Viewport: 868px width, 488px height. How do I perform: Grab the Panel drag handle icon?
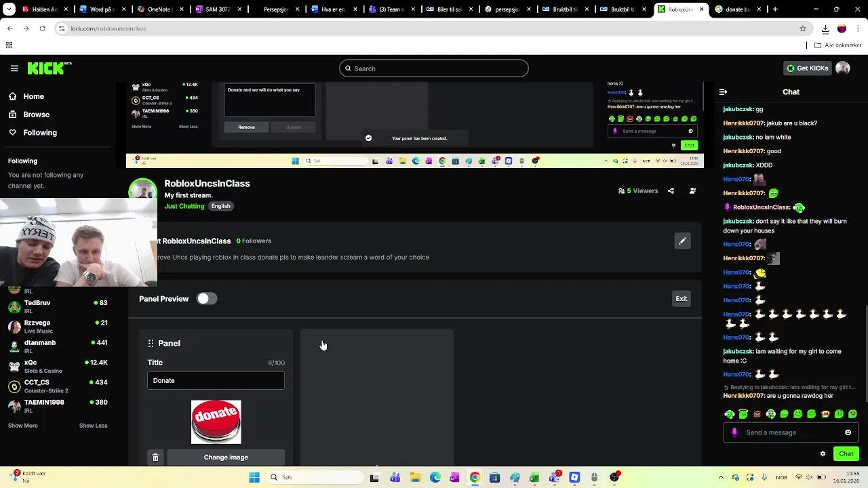pyautogui.click(x=151, y=344)
